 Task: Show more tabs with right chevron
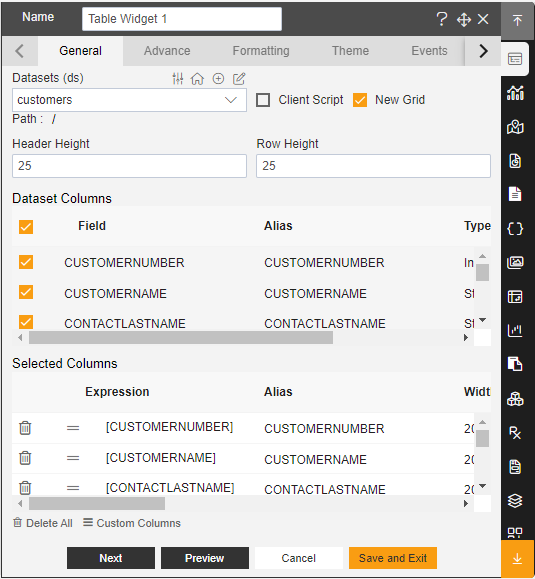click(x=483, y=51)
